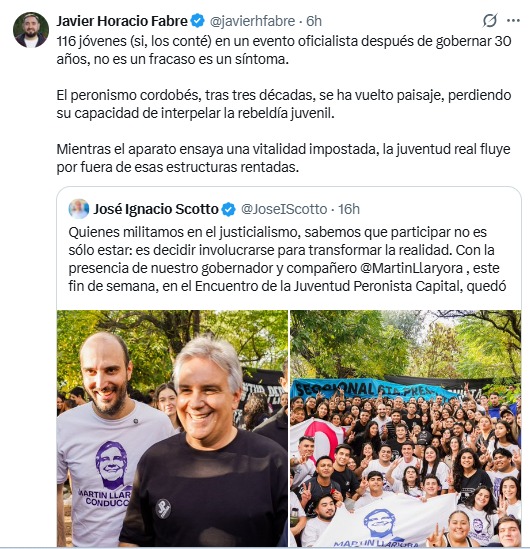Click the 'Encuentro de la Juventud Peronista' line

click(287, 286)
